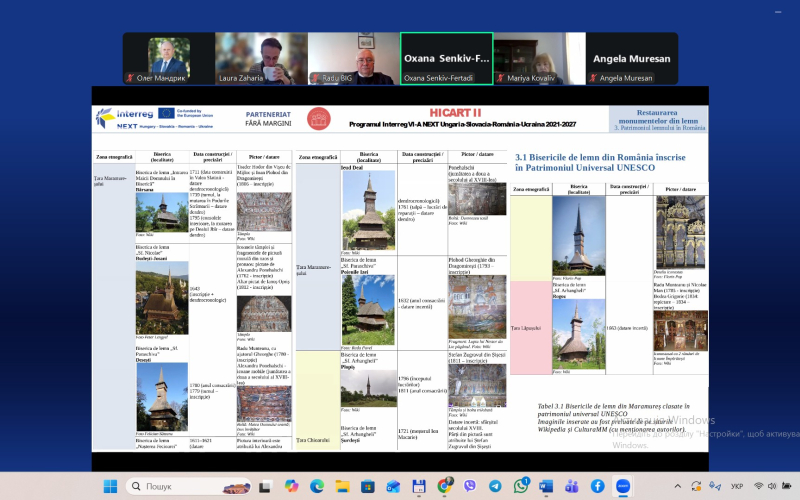
Task: Click the active speaker Oxana Senkiv-Fertadi tile
Action: coord(446,58)
